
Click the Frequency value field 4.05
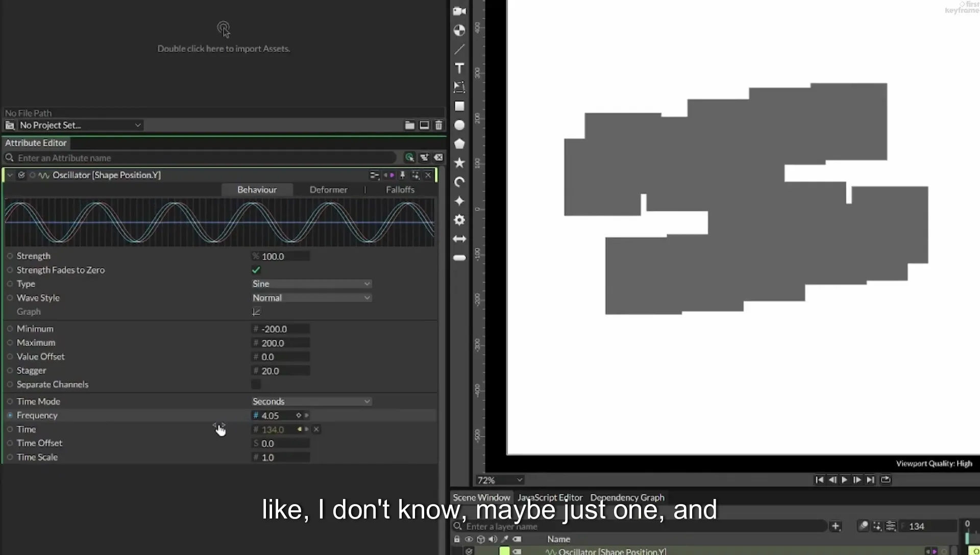pyautogui.click(x=276, y=416)
